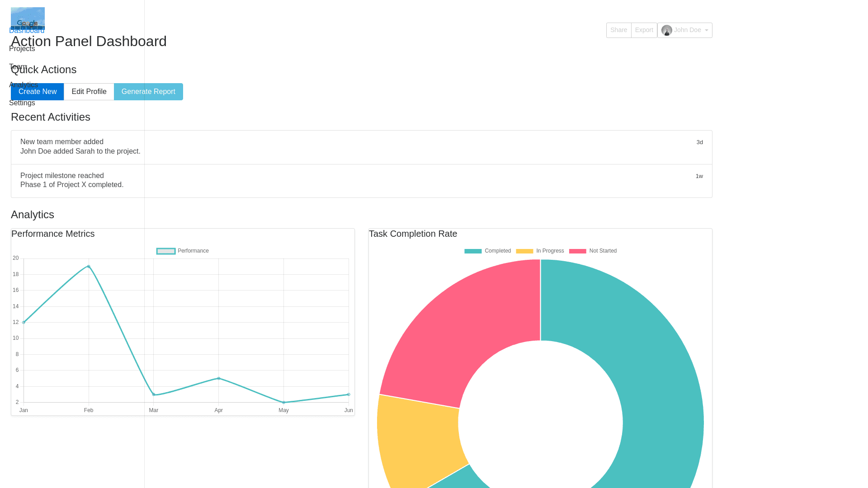Click the Feb data point on the chart

point(89,267)
